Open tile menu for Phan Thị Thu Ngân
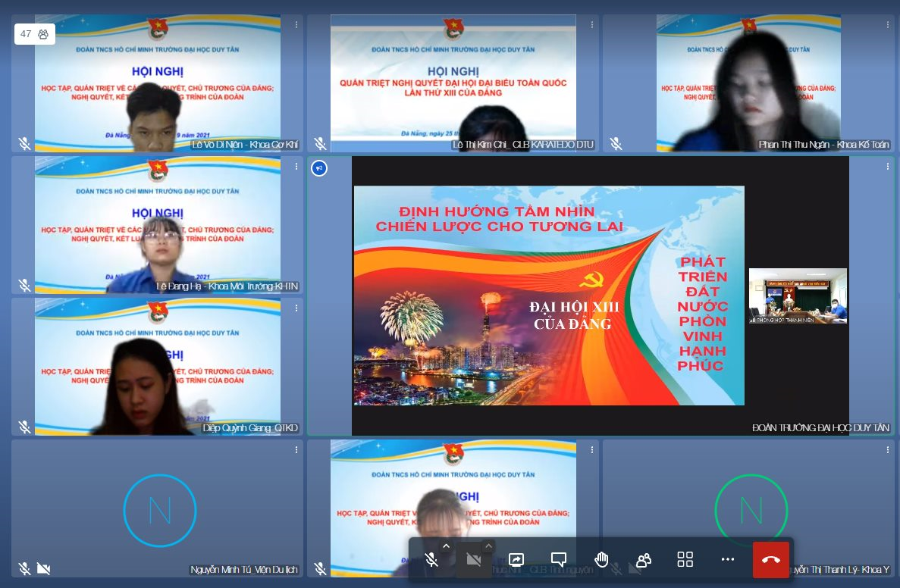 887,25
